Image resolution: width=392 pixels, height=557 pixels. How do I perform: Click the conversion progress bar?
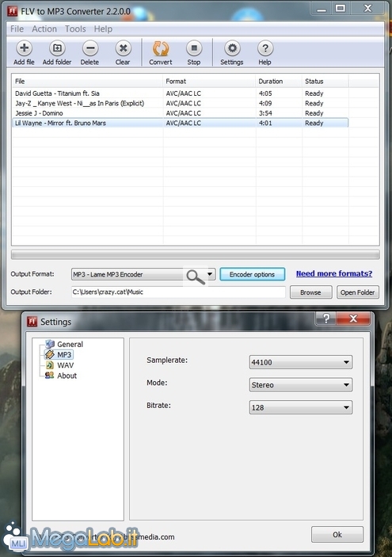point(196,254)
